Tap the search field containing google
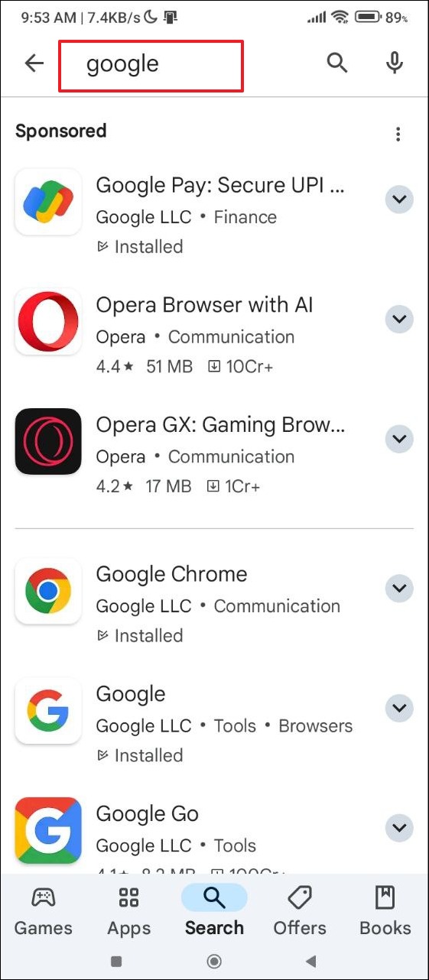This screenshot has height=980, width=429. click(x=151, y=66)
